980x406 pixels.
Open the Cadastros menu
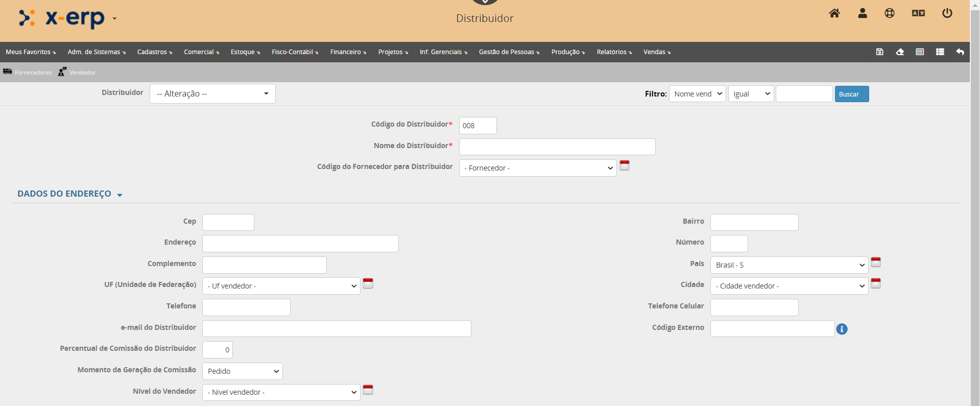tap(154, 52)
